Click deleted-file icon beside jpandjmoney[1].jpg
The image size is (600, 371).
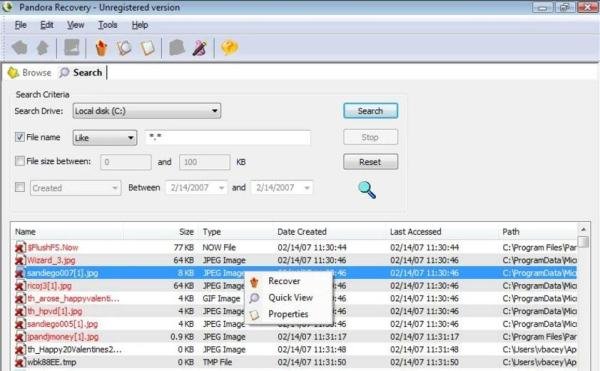[20, 337]
